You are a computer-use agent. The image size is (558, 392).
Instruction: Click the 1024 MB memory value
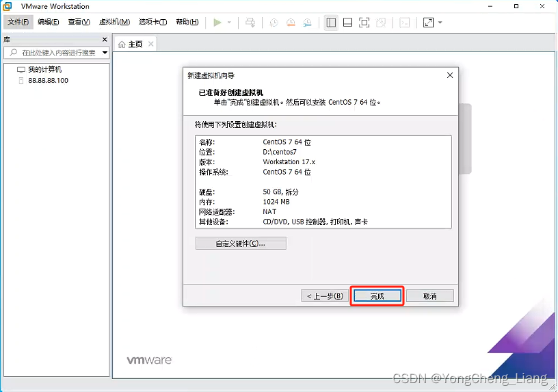click(x=276, y=202)
